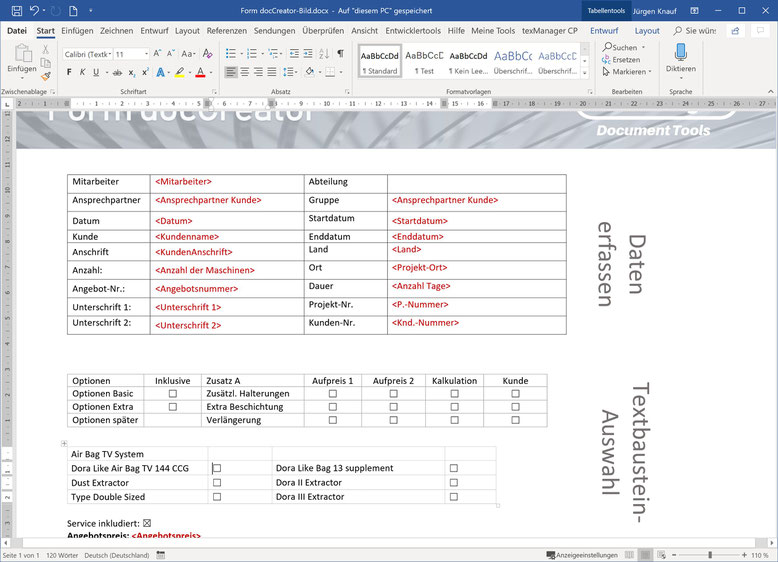
Task: Click the Ersetzen button
Action: coord(621,60)
